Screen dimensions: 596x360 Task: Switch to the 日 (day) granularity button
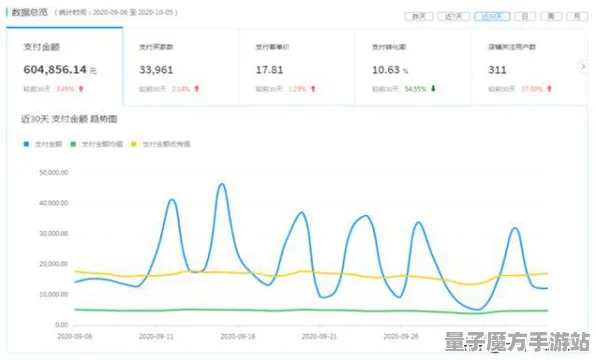coord(525,16)
